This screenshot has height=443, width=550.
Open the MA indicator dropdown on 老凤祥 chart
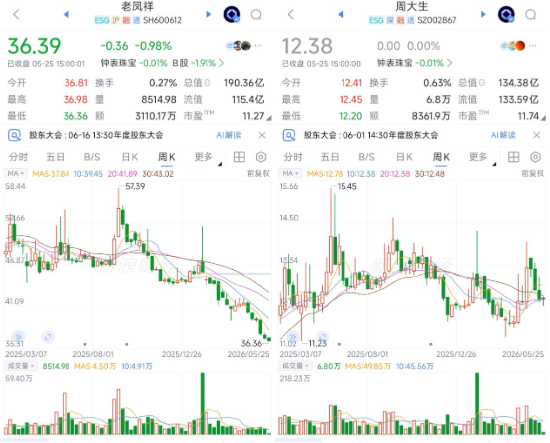(x=16, y=174)
